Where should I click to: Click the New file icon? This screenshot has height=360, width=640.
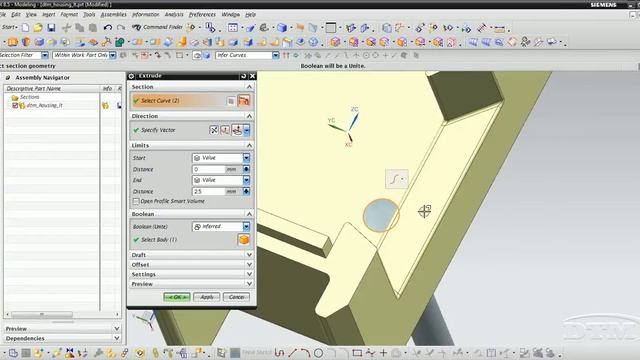[x=25, y=28]
